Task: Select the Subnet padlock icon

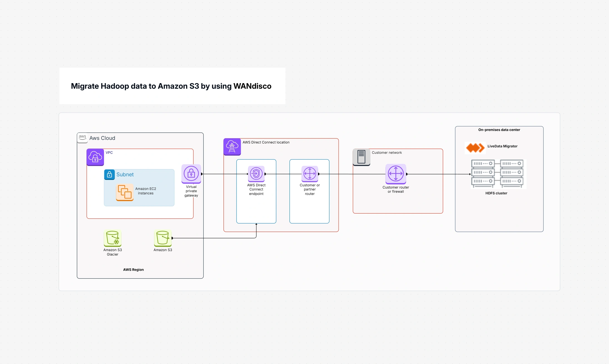Action: [x=110, y=175]
